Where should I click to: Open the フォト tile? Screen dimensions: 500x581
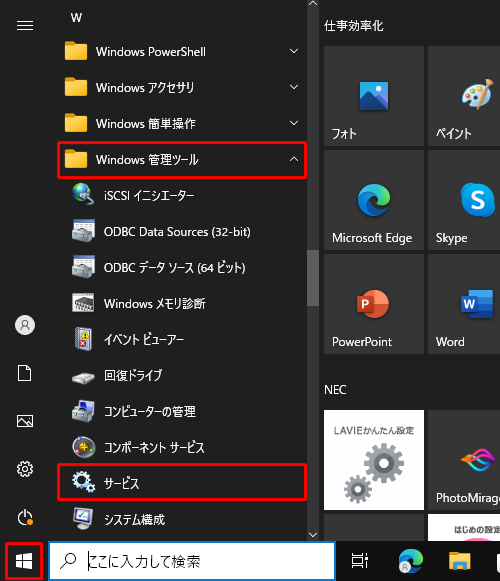(x=374, y=96)
